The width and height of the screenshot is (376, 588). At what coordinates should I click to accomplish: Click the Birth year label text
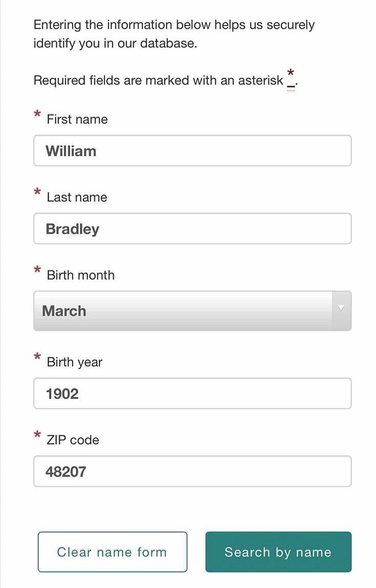(x=74, y=362)
